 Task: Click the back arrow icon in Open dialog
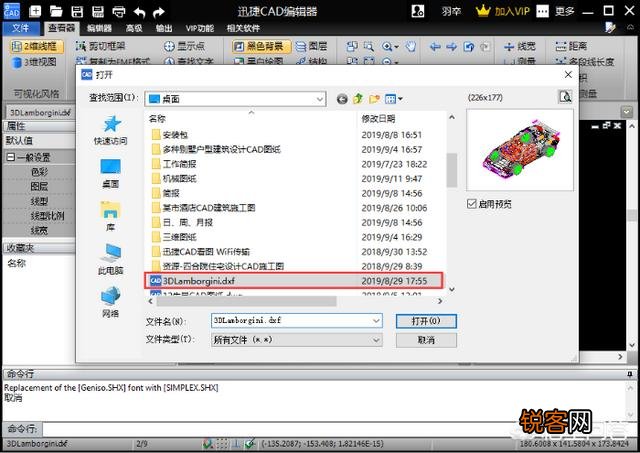[x=342, y=99]
